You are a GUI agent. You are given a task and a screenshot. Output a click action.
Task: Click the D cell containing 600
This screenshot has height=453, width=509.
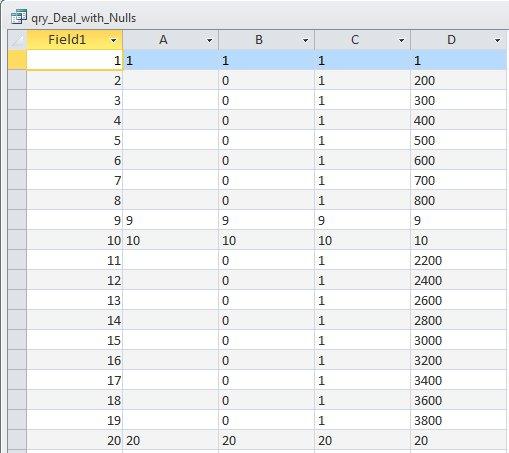[459, 160]
